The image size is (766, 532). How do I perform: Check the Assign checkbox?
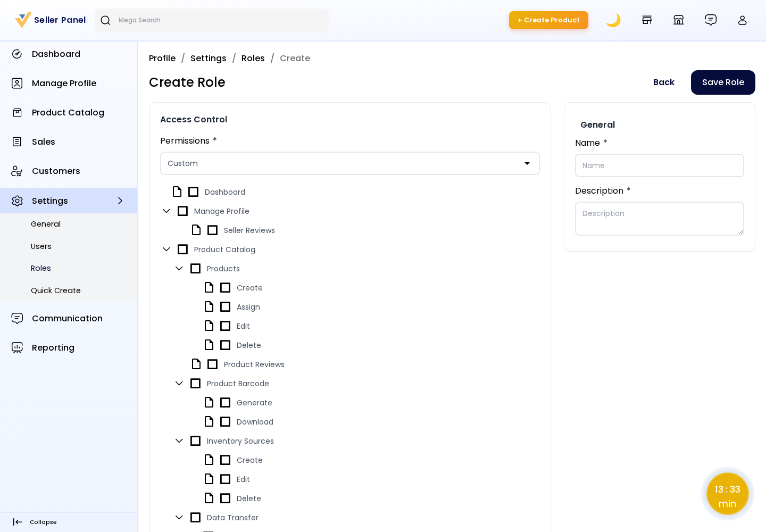click(226, 306)
